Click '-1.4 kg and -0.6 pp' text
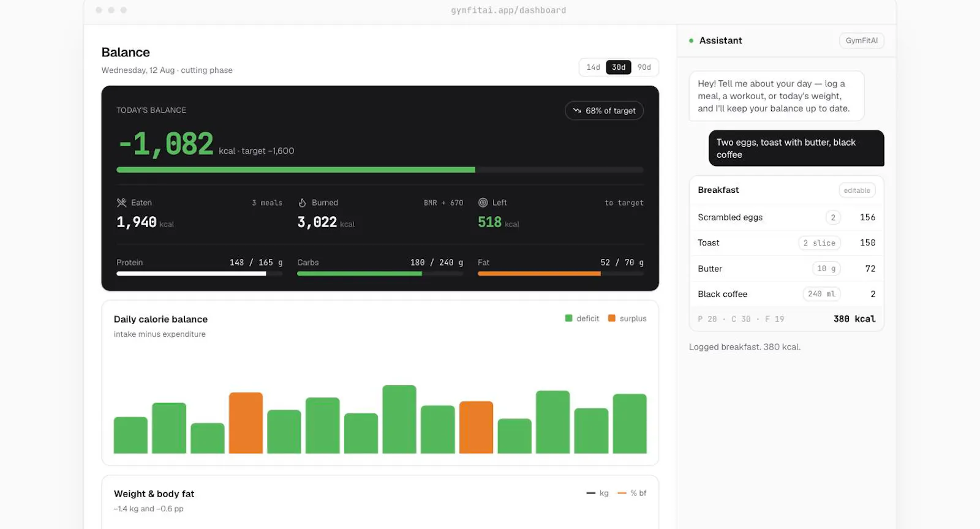 pyautogui.click(x=149, y=509)
